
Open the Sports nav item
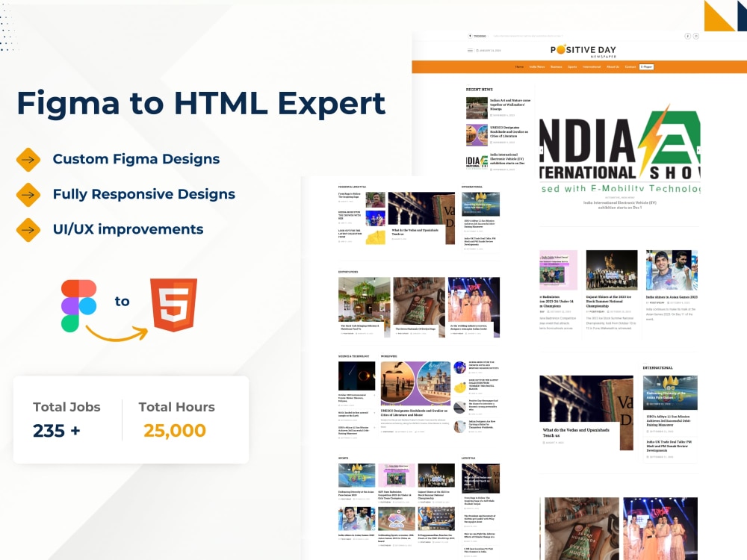pyautogui.click(x=572, y=67)
